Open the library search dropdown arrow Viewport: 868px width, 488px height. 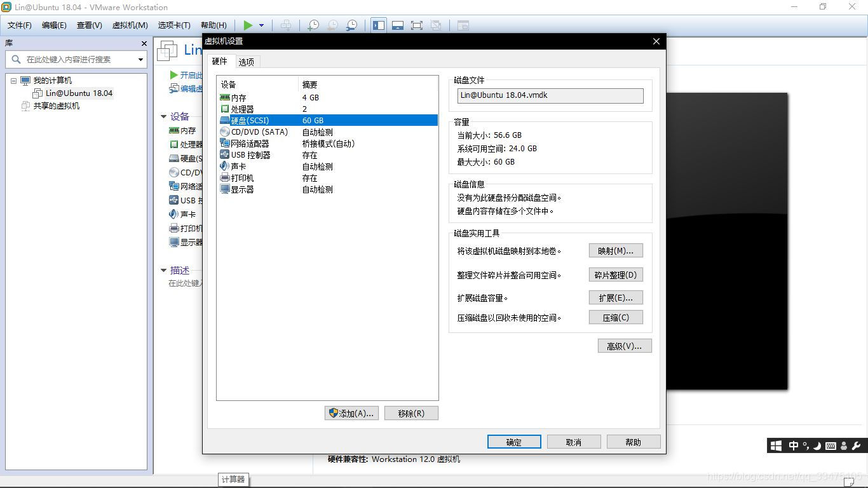[140, 59]
